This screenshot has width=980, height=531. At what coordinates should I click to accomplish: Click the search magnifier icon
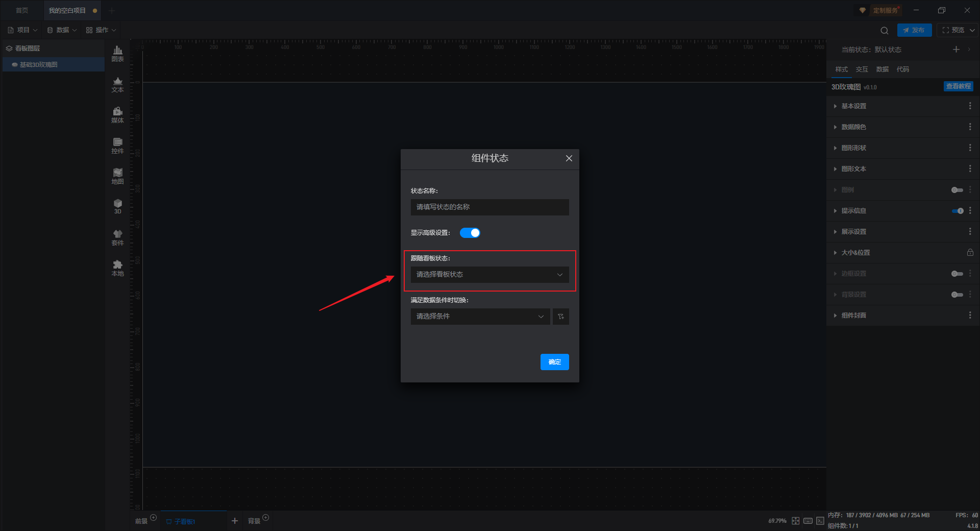click(885, 30)
